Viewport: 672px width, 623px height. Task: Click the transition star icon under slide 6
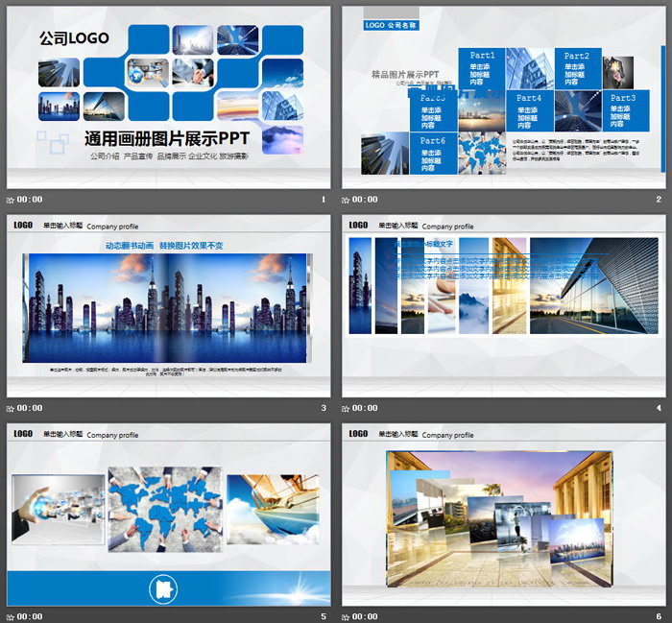[x=347, y=615]
